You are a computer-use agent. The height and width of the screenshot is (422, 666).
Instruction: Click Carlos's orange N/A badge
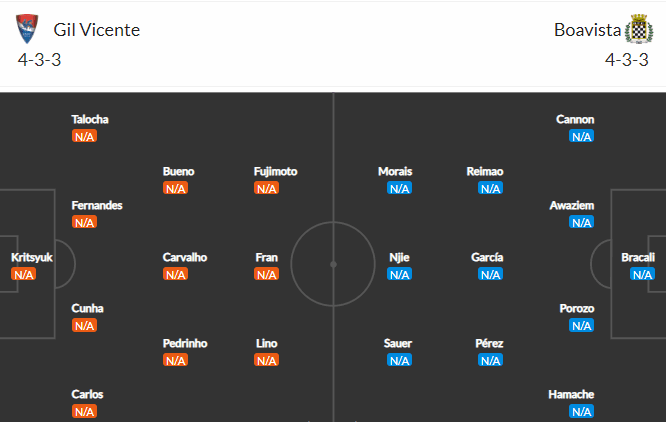click(84, 411)
